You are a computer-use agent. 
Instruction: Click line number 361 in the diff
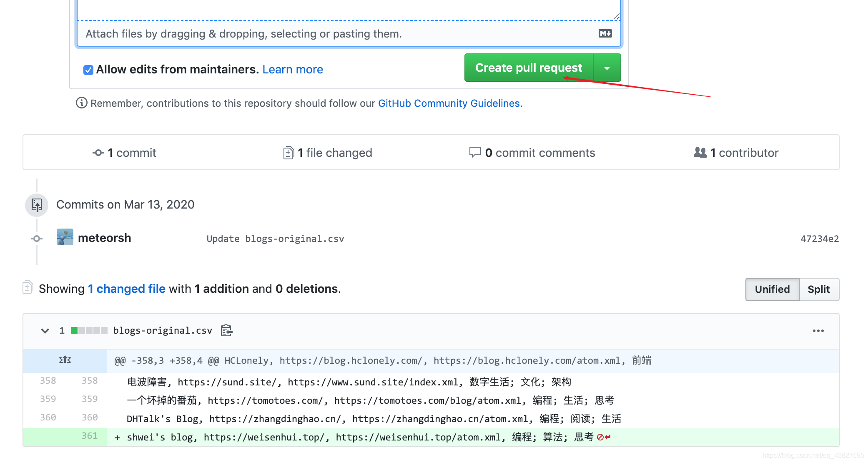(90, 436)
